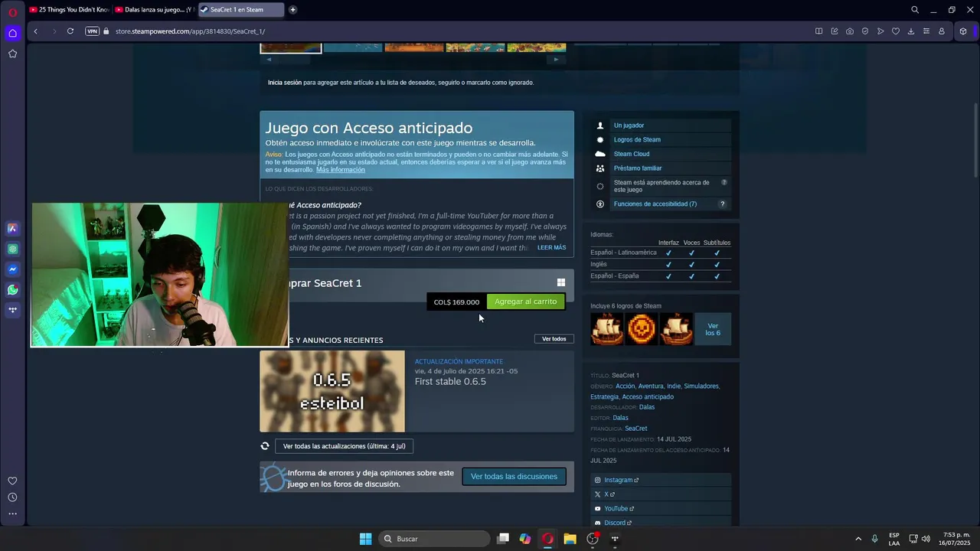Image resolution: width=980 pixels, height=551 pixels.
Task: Open ChatGPT icon in Opera sidebar
Action: (x=12, y=249)
